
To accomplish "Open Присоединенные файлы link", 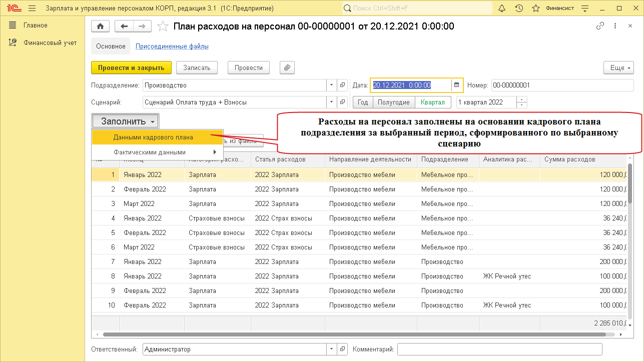I will 172,46.
